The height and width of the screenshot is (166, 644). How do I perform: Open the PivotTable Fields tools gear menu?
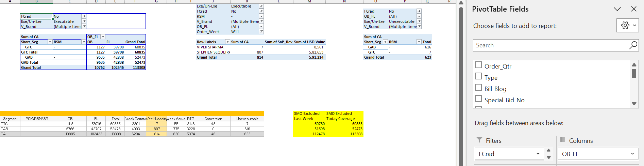627,26
